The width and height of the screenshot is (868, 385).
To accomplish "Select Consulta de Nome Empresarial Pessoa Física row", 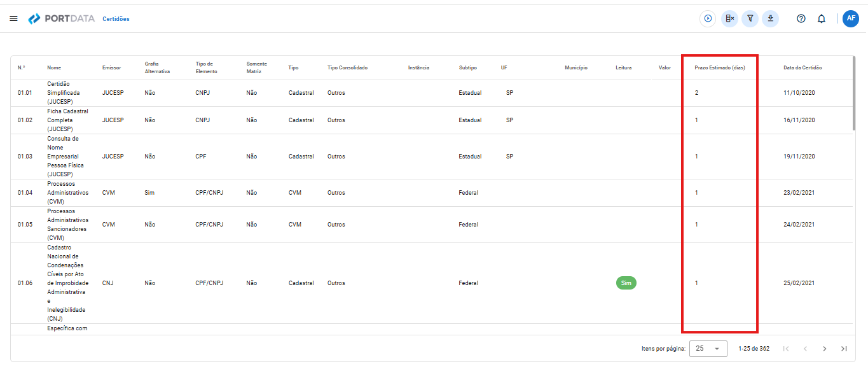I will point(432,157).
